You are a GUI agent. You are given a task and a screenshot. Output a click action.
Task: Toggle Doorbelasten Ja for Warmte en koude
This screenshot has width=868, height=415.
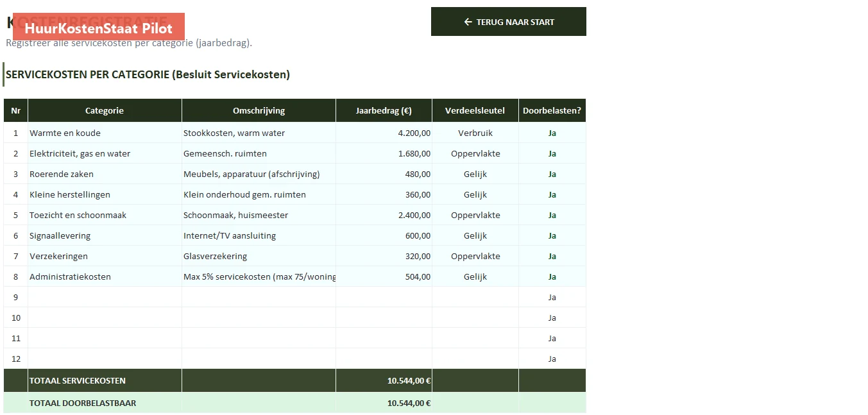click(552, 133)
